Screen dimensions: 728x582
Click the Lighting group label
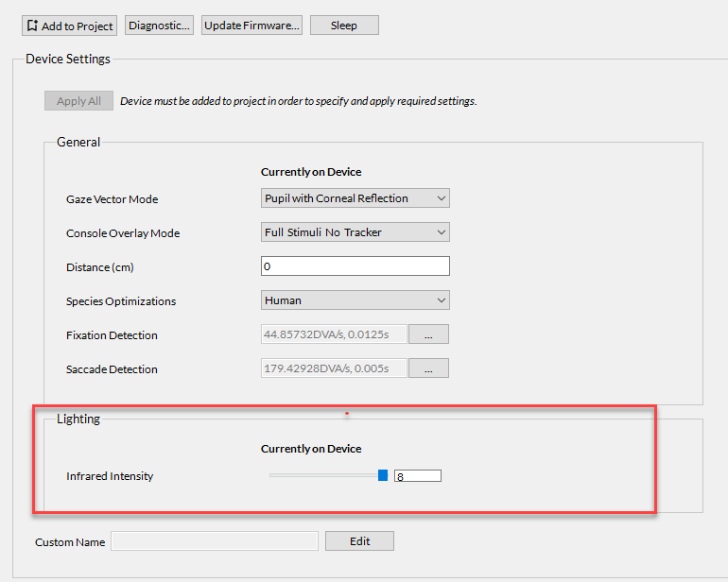coord(78,419)
